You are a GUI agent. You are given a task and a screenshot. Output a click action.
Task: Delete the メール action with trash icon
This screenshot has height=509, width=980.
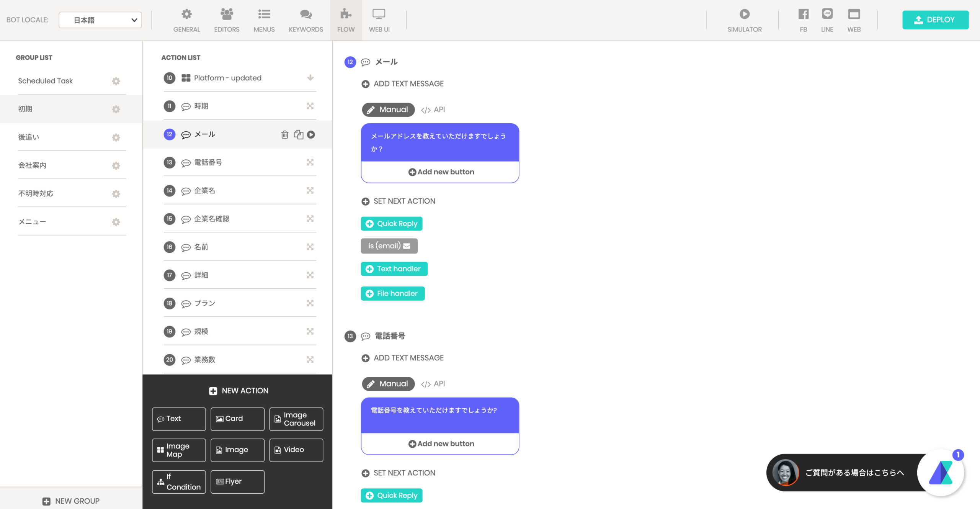tap(284, 134)
